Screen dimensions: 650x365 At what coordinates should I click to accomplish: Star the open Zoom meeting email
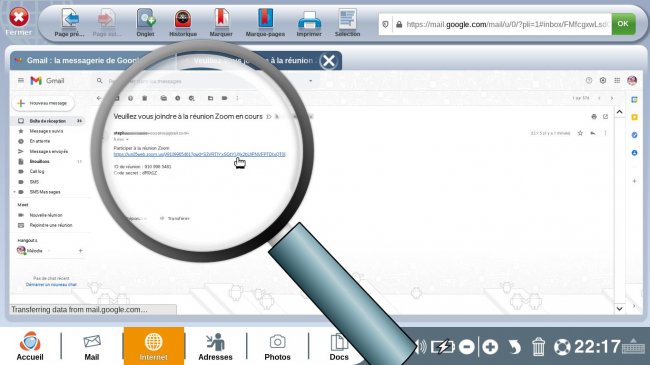coord(580,133)
